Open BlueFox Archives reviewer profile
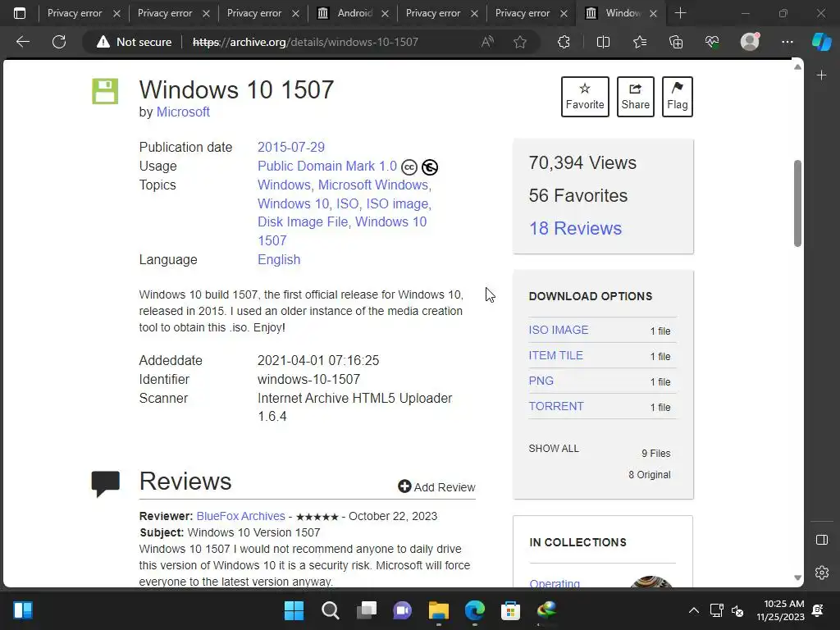 tap(240, 516)
